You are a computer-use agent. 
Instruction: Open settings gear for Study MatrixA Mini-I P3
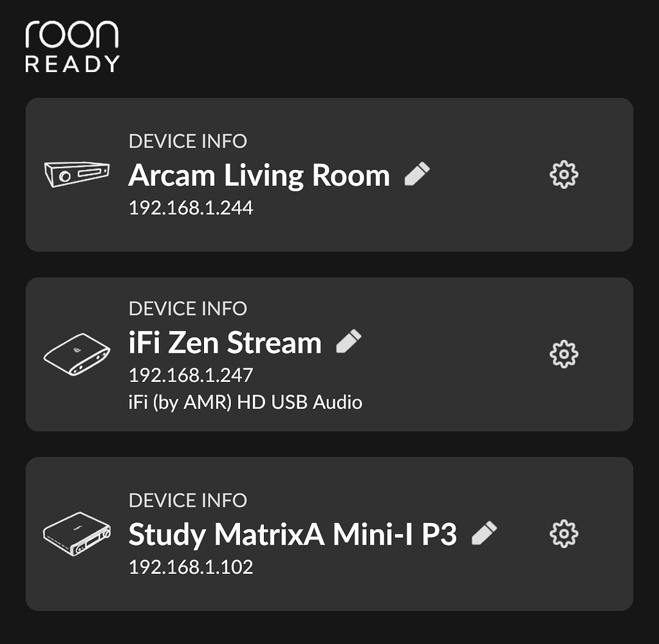point(564,534)
